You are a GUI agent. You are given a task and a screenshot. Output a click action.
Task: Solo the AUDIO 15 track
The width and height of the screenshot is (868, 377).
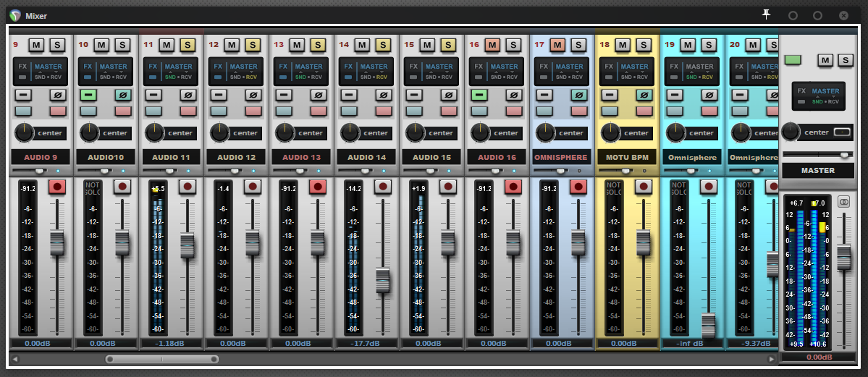[x=448, y=45]
